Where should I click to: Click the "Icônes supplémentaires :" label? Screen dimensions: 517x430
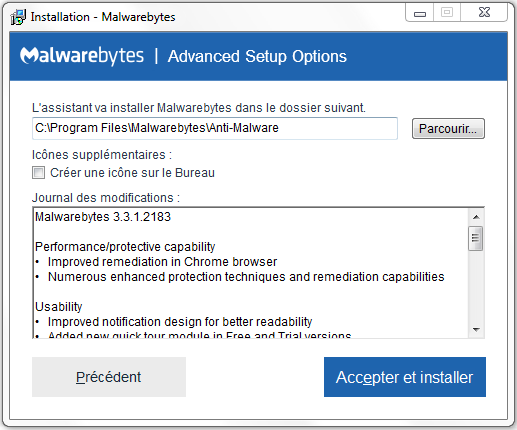click(x=102, y=155)
